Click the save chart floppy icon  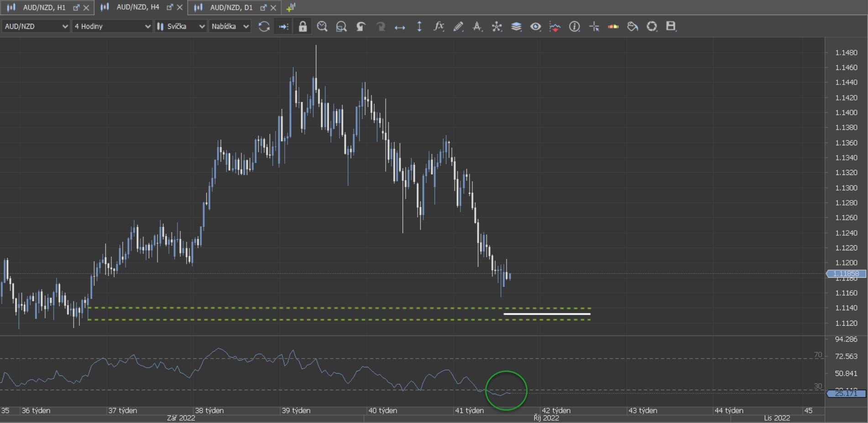point(671,26)
